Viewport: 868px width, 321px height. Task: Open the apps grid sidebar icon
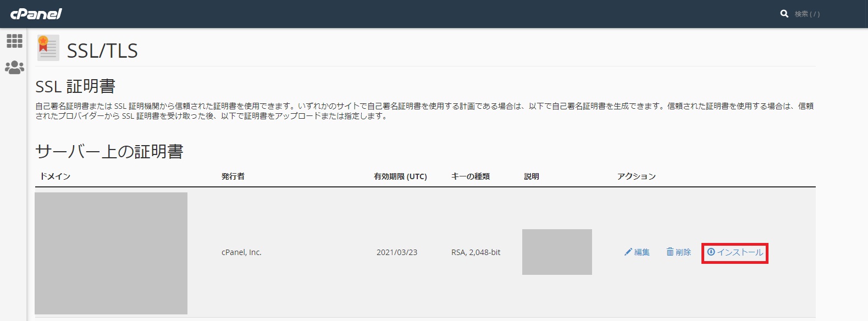[x=14, y=41]
